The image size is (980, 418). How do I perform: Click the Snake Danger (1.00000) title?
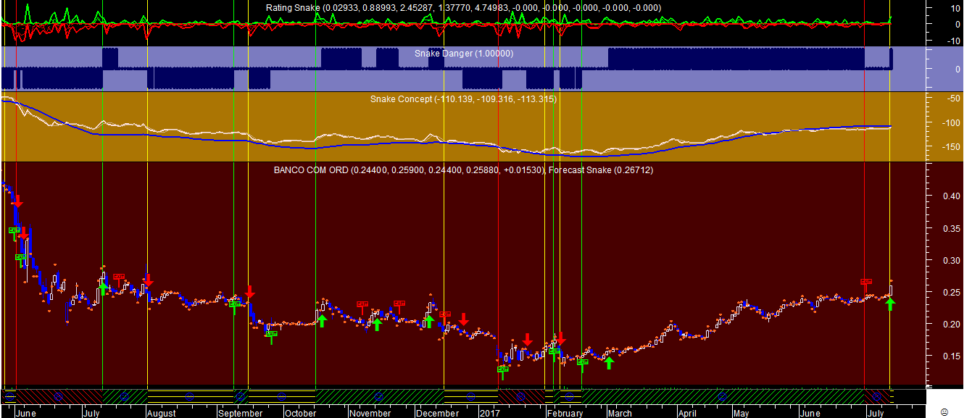click(x=464, y=54)
